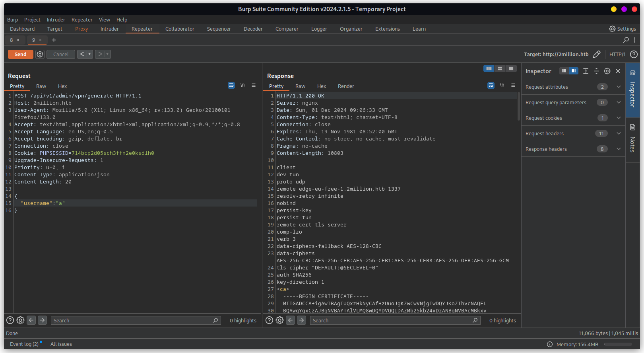Focus the response Search field
The height and width of the screenshot is (353, 644).
coord(395,320)
